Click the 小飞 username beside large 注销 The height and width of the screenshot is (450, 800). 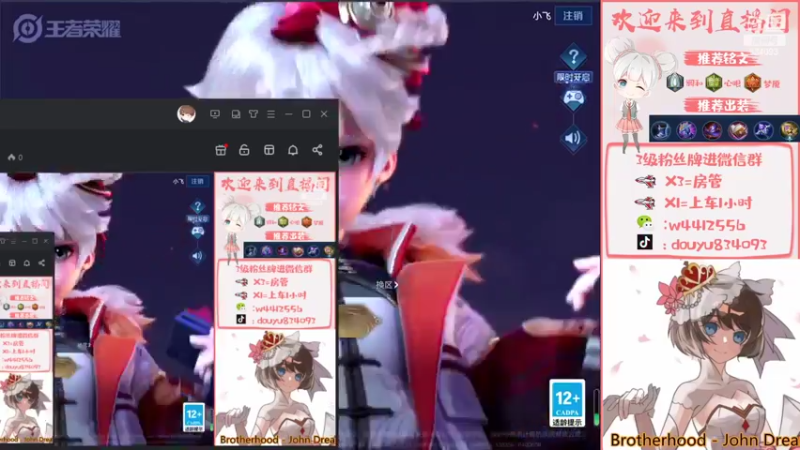click(x=541, y=16)
